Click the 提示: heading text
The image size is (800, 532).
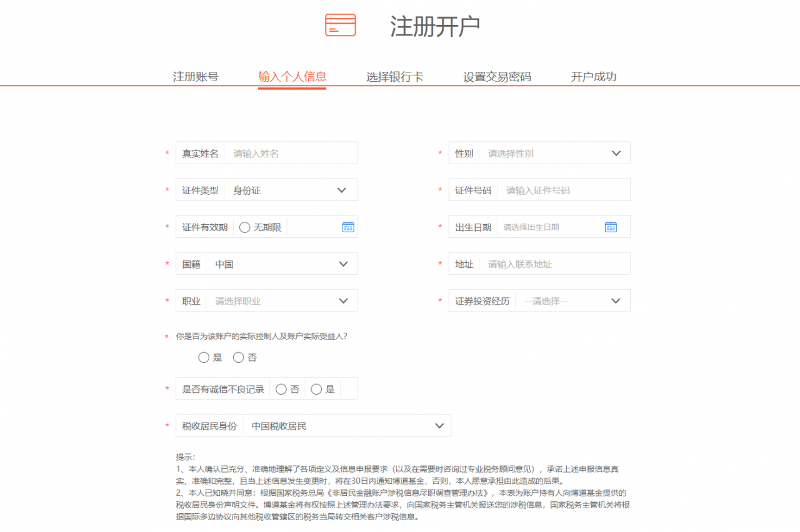tap(186, 457)
